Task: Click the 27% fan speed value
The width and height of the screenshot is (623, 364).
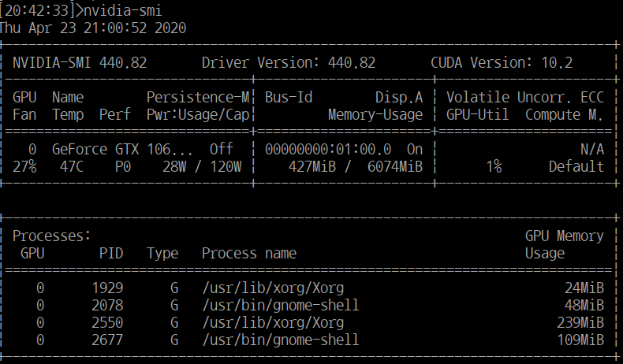Action: 24,166
